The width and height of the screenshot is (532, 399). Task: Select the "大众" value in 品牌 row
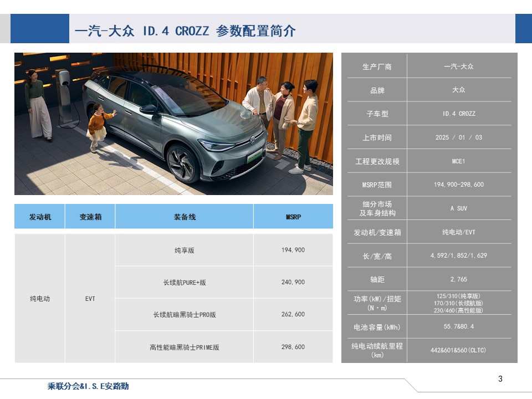pos(459,90)
